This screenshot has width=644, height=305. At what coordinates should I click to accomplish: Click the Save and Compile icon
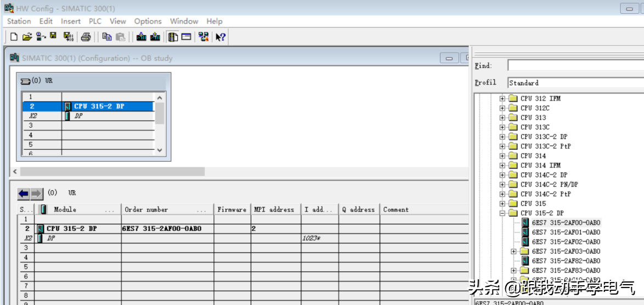point(68,37)
